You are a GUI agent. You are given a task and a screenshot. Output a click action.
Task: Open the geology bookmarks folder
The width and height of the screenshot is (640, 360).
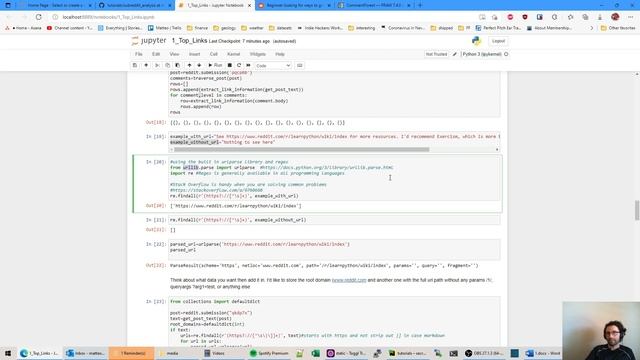(224, 28)
